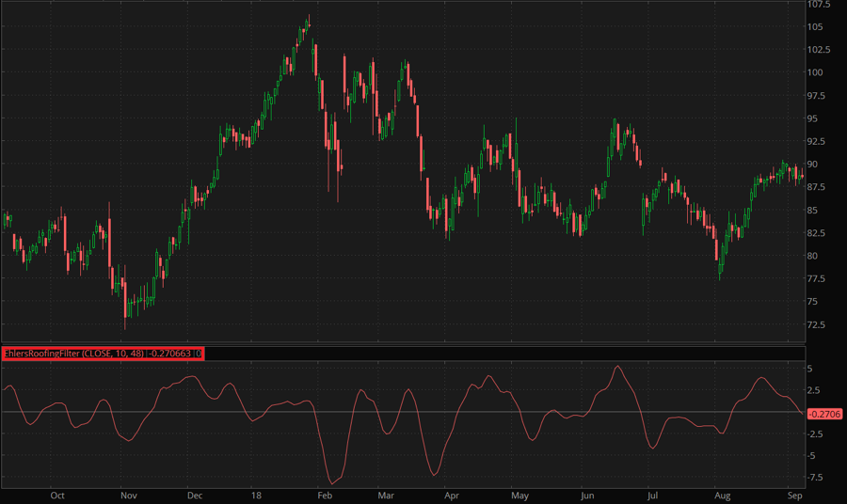Select the Oct marker on time axis

pos(57,495)
